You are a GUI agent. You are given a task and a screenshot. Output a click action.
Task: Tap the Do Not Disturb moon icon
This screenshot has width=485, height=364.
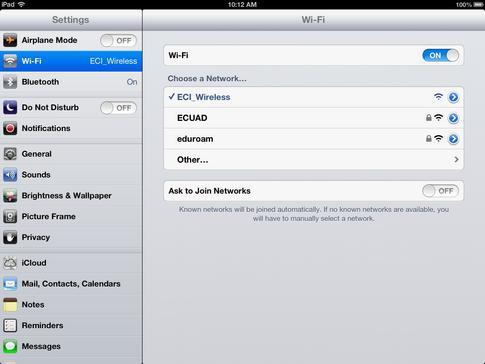10,108
